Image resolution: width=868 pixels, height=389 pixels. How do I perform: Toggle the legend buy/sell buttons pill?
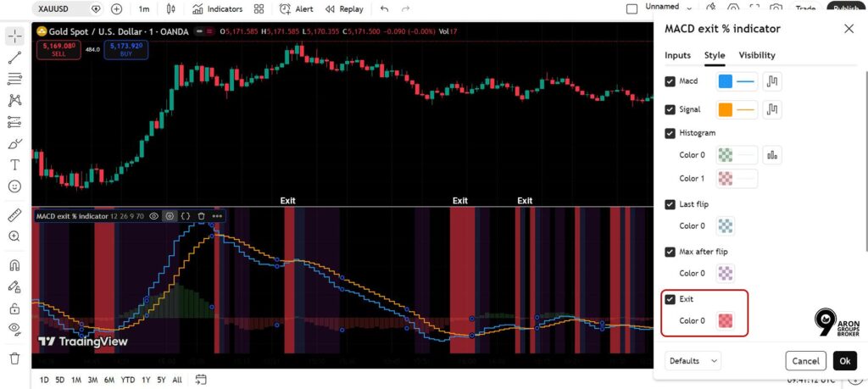[x=205, y=31]
